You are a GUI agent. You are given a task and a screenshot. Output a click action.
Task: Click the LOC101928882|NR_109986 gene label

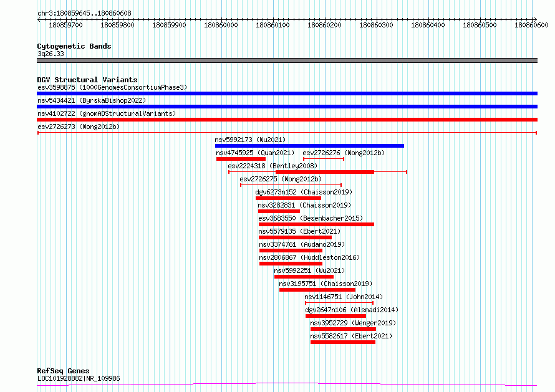click(x=79, y=378)
